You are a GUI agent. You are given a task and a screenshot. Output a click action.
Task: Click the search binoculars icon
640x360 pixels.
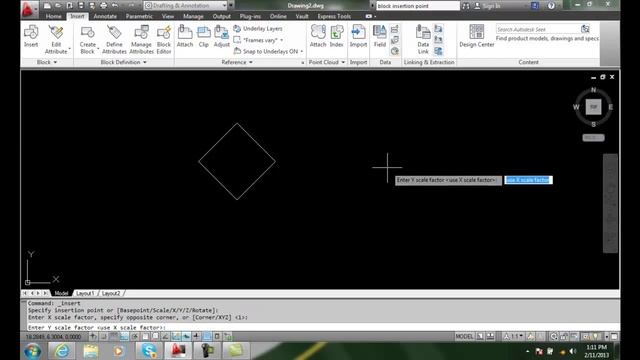466,6
